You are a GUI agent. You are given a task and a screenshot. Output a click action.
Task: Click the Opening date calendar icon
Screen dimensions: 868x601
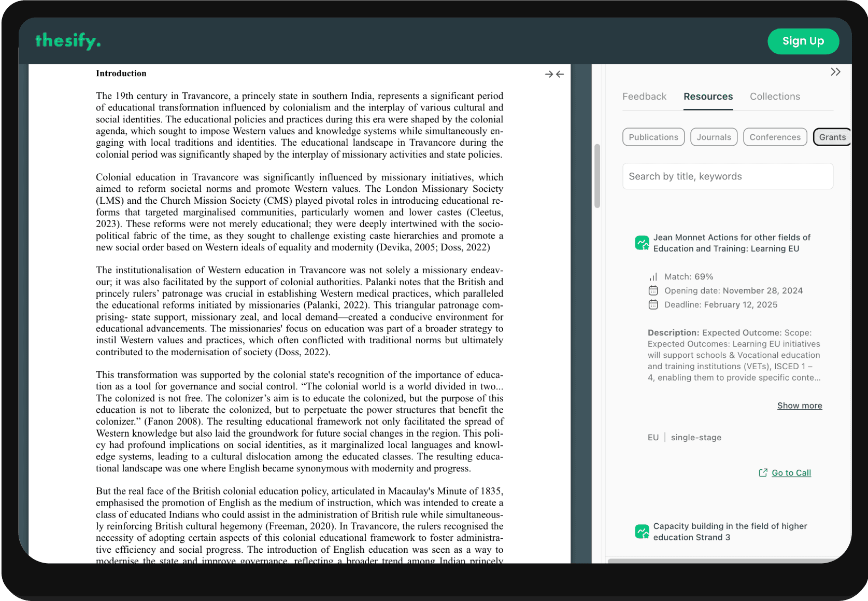pyautogui.click(x=653, y=290)
